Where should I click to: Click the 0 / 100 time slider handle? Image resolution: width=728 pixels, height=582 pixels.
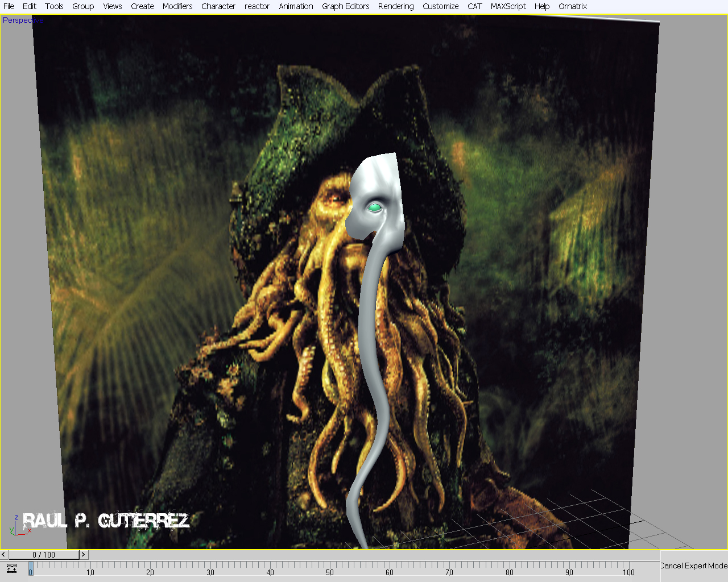[44, 555]
